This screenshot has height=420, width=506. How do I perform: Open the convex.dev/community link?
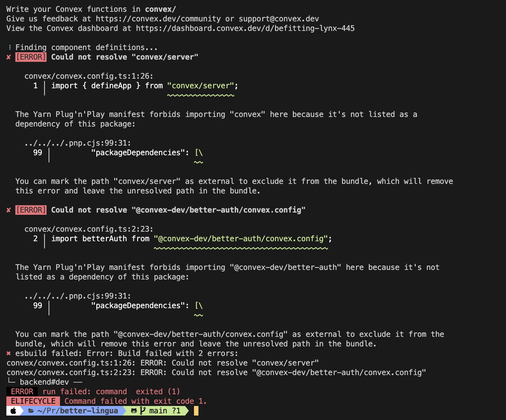158,19
